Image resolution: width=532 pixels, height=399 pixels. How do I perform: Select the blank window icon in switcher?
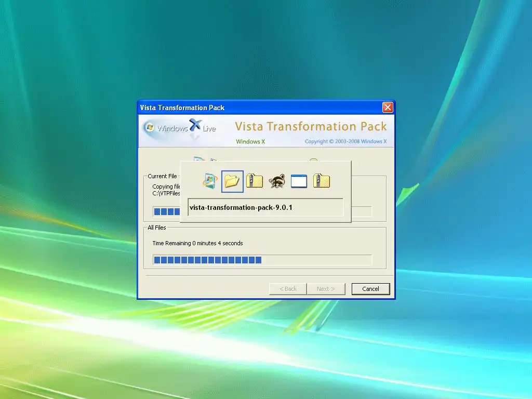[x=299, y=181]
